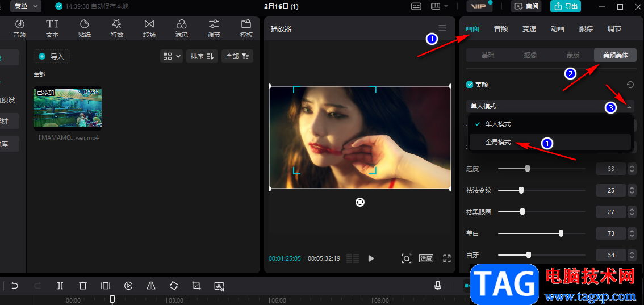
Task: Switch to the 变速 speed tab
Action: [529, 29]
